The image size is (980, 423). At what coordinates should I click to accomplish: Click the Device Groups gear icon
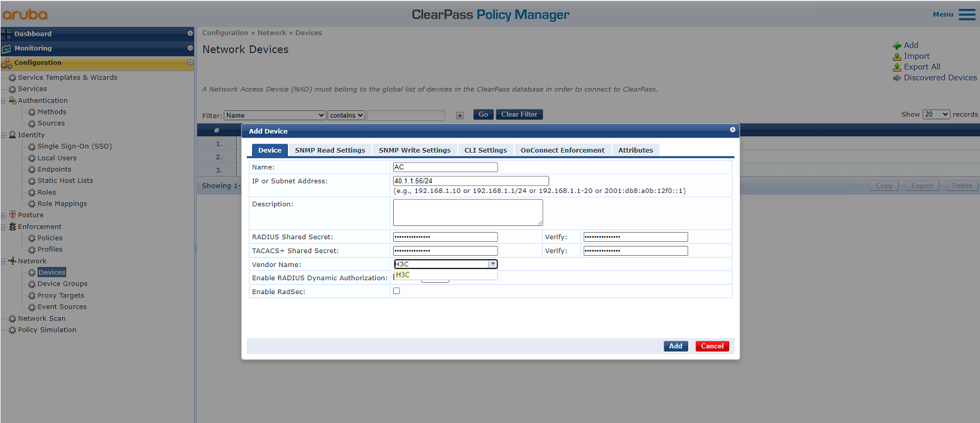click(x=32, y=284)
